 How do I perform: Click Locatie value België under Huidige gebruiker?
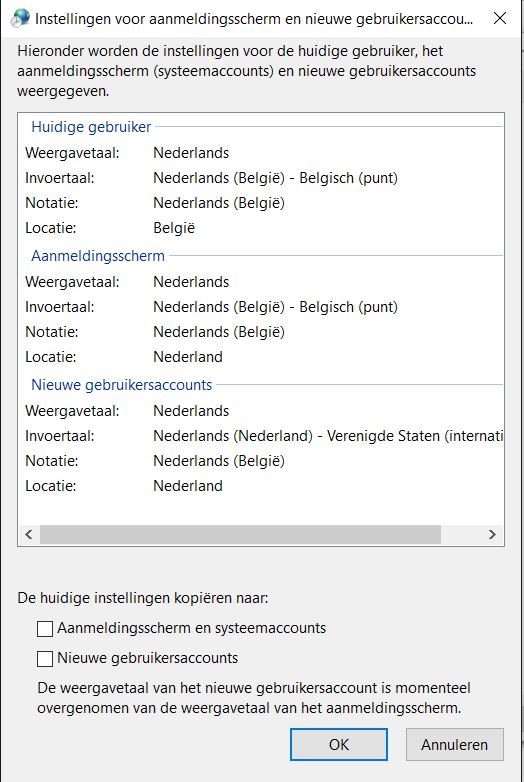(x=174, y=228)
